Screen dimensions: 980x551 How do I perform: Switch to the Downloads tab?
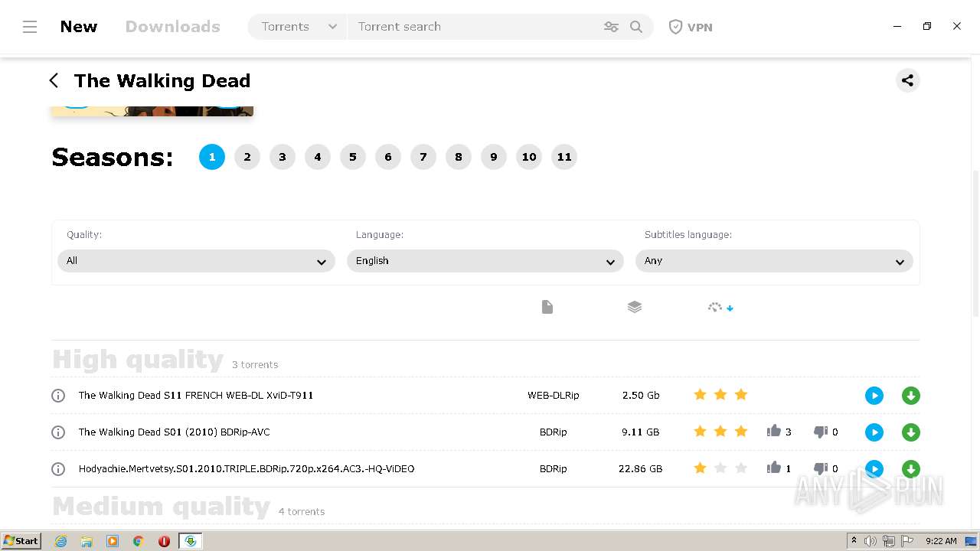172,27
